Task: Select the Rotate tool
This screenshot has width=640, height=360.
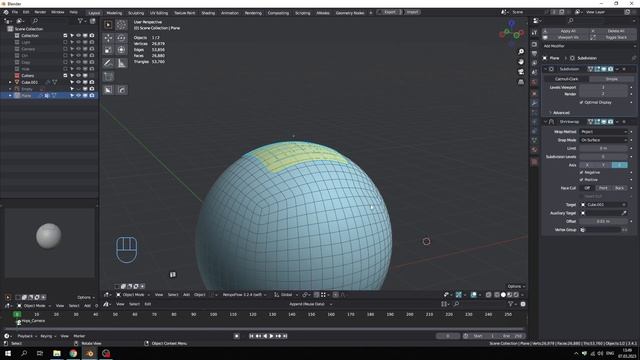Action: point(121,38)
